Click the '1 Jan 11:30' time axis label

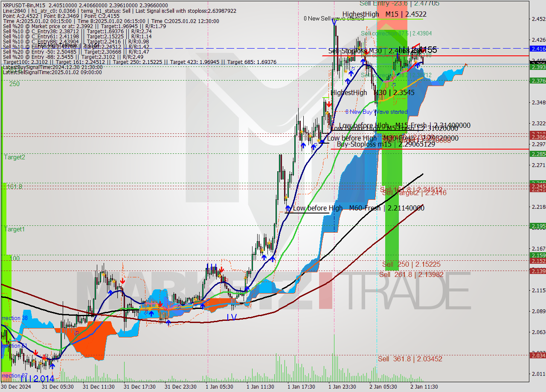pyautogui.click(x=261, y=387)
